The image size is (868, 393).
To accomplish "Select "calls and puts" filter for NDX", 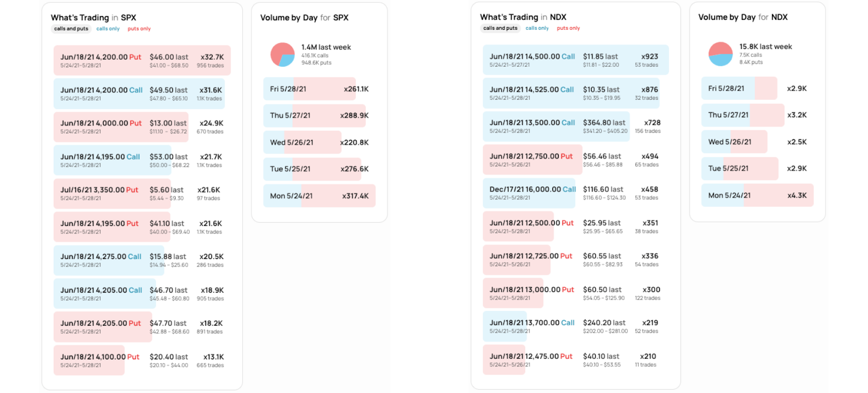I will [500, 28].
